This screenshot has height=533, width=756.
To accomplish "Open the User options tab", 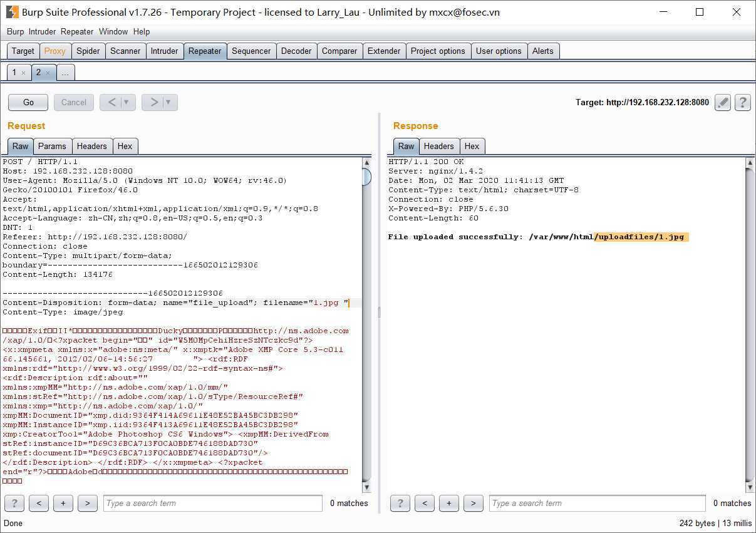I will 499,51.
